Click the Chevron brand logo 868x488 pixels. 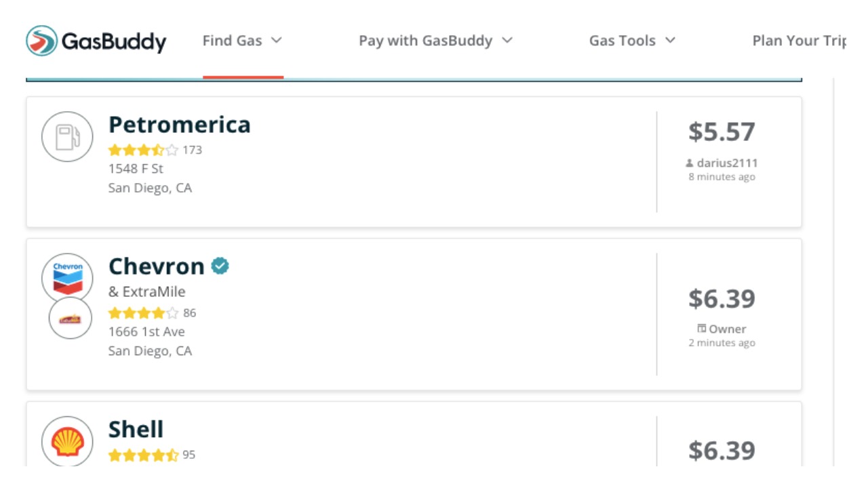[x=67, y=277]
